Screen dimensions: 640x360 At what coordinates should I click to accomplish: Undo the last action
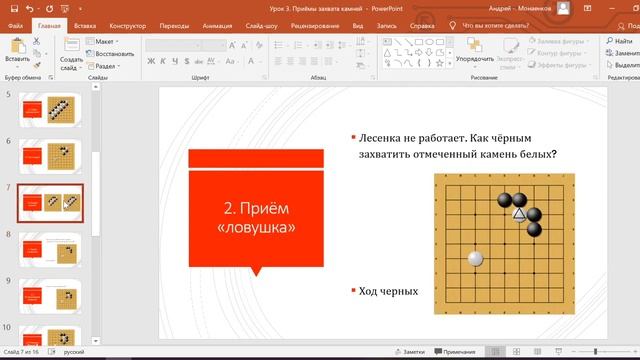[x=29, y=9]
